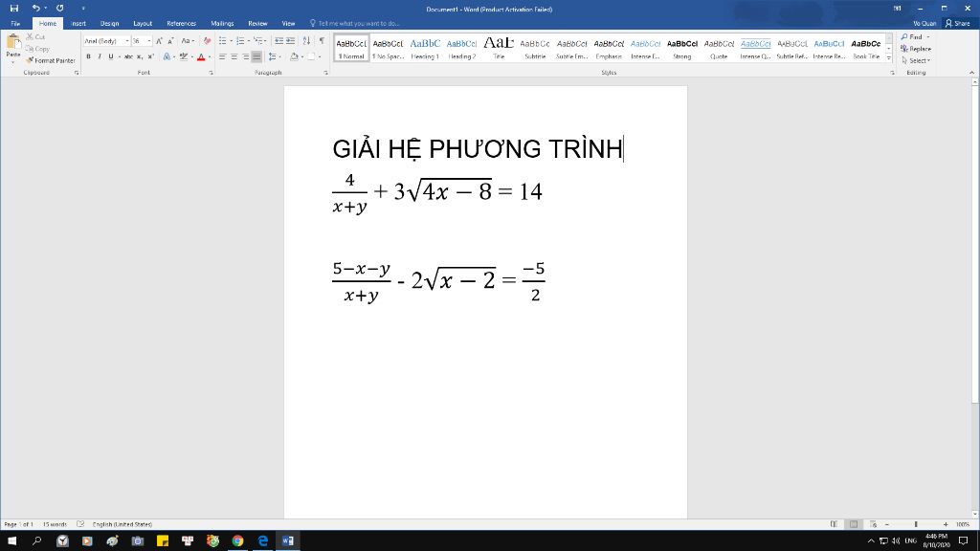
Task: Open Sticky Notes from the taskbar
Action: (x=163, y=541)
